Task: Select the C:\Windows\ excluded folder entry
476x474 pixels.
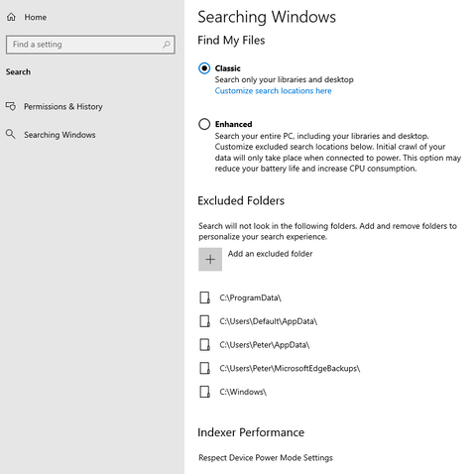Action: [243, 392]
